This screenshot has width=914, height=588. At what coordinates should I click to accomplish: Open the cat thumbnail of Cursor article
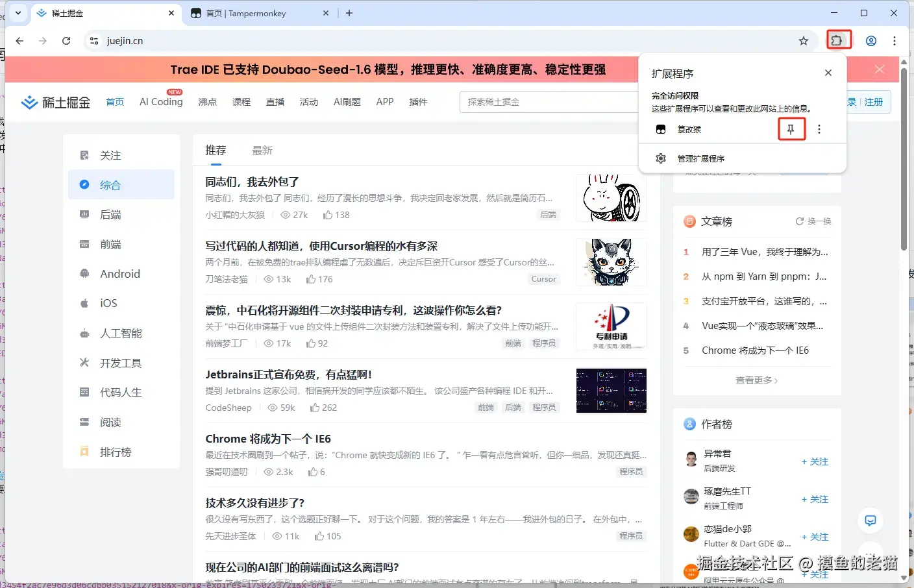click(x=611, y=262)
